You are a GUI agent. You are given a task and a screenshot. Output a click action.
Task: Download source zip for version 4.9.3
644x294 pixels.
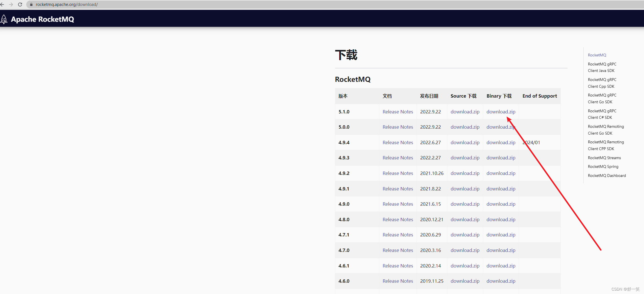[x=465, y=158]
